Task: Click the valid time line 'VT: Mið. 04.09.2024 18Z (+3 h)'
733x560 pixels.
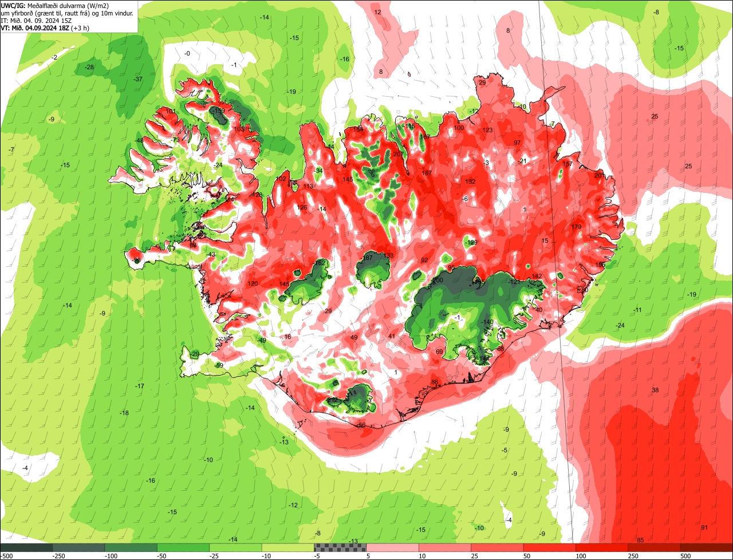Action: tap(45, 27)
